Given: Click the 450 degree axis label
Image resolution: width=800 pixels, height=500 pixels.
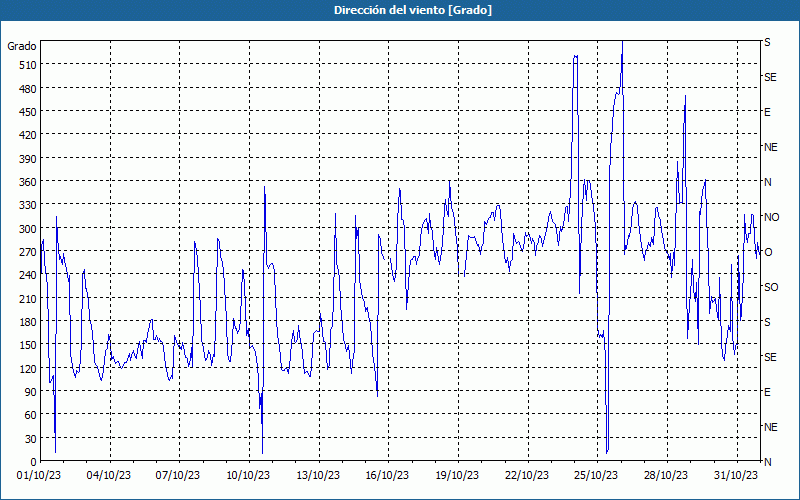Looking at the screenshot, I should tap(28, 112).
